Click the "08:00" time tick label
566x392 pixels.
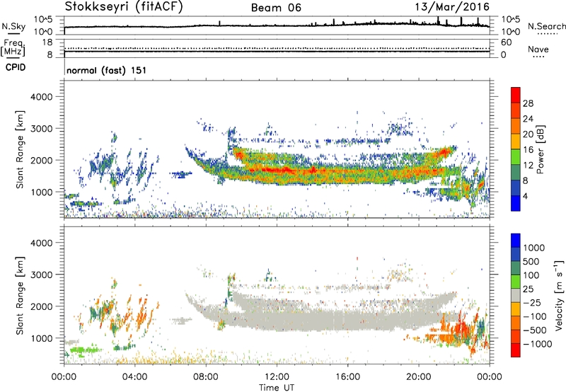tap(206, 377)
